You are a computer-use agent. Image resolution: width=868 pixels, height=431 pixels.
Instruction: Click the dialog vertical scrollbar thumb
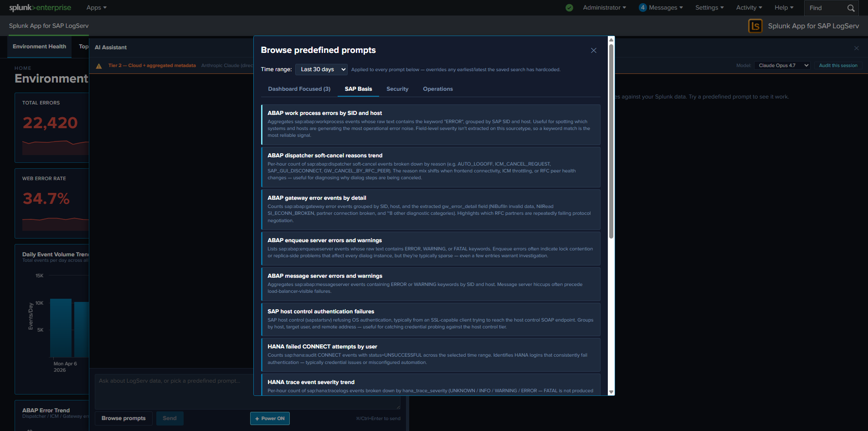pyautogui.click(x=611, y=141)
